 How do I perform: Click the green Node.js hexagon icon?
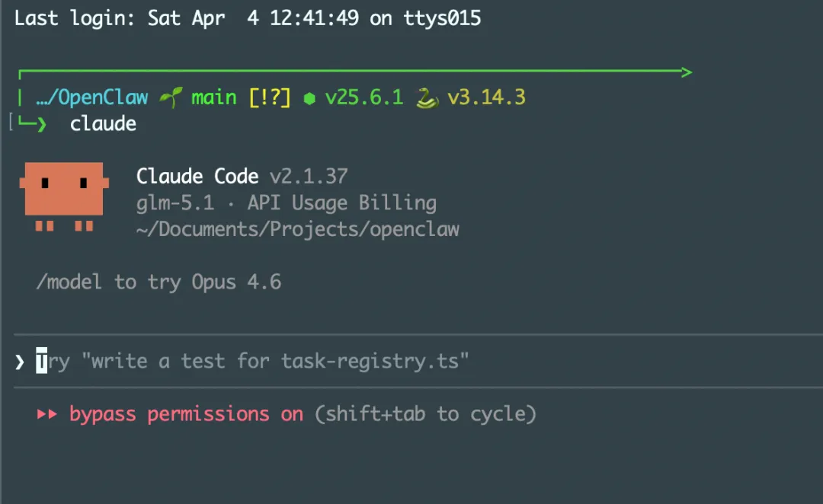309,98
